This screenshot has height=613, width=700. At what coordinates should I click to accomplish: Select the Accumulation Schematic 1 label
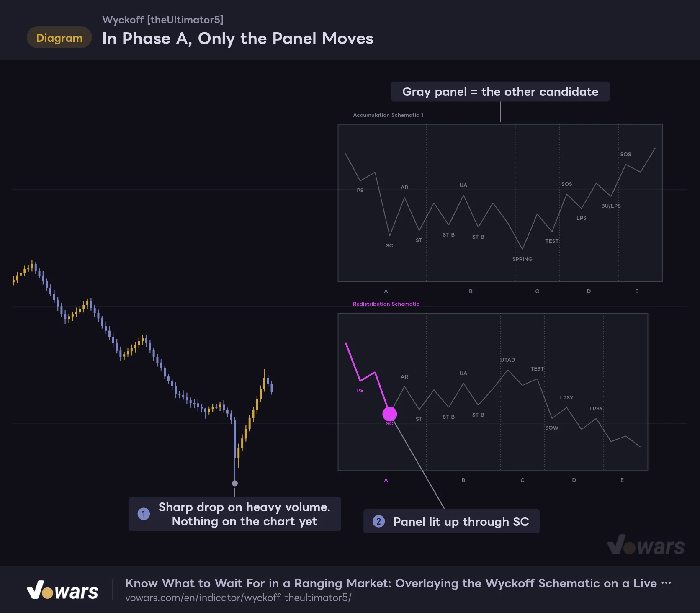pos(388,115)
